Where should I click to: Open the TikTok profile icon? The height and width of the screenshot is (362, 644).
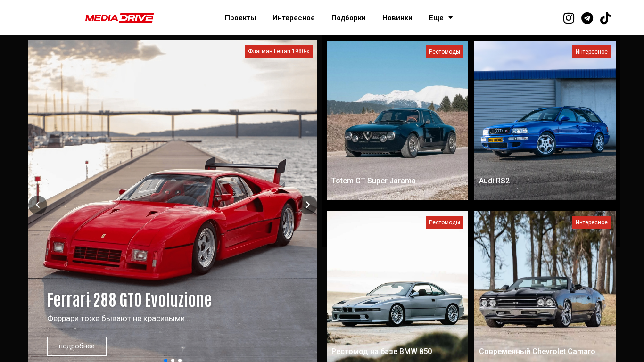click(x=605, y=18)
